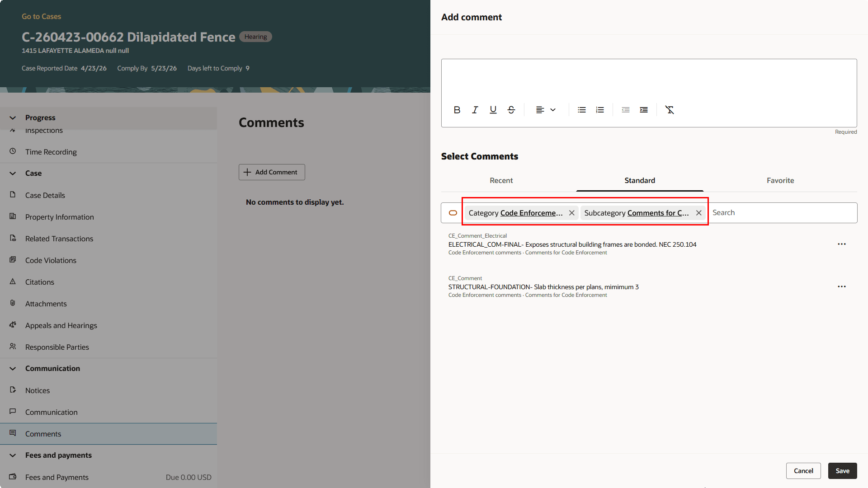This screenshot has height=488, width=868.
Task: Click the Case Details document icon
Action: (x=13, y=195)
